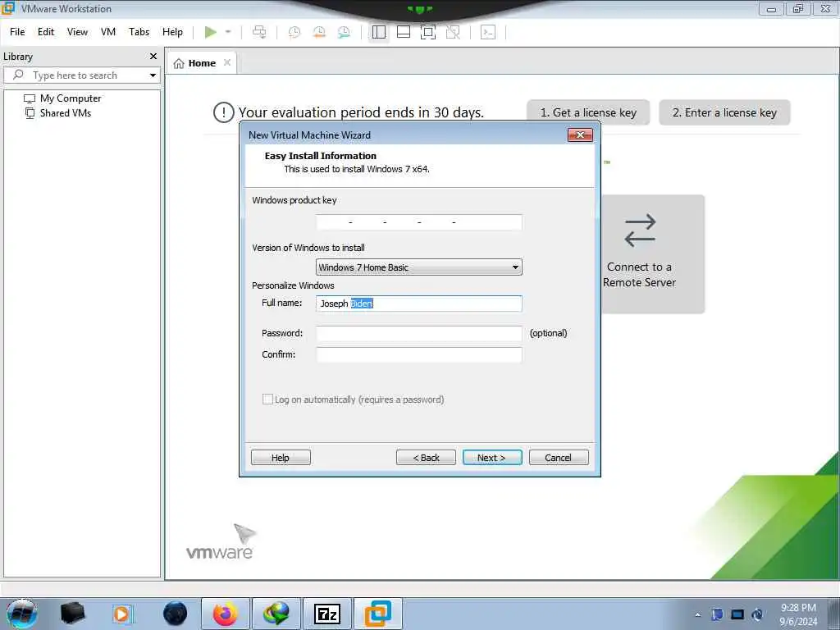This screenshot has height=630, width=840.
Task: Close the Home tab with its X
Action: coord(227,62)
